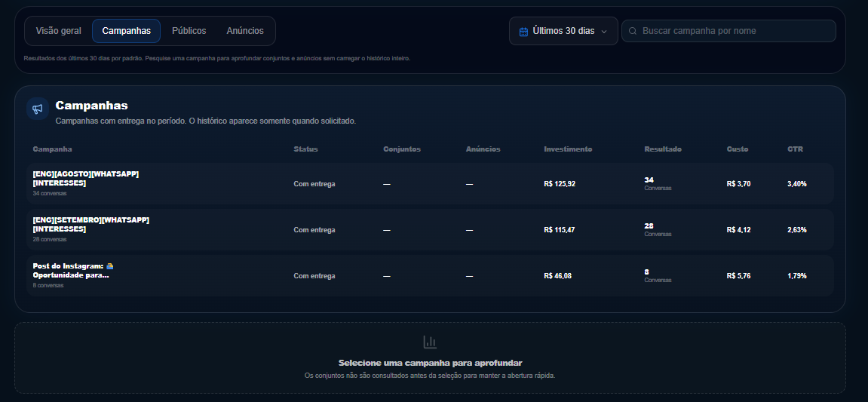Click the R$ 4,12 cost value

click(x=738, y=230)
